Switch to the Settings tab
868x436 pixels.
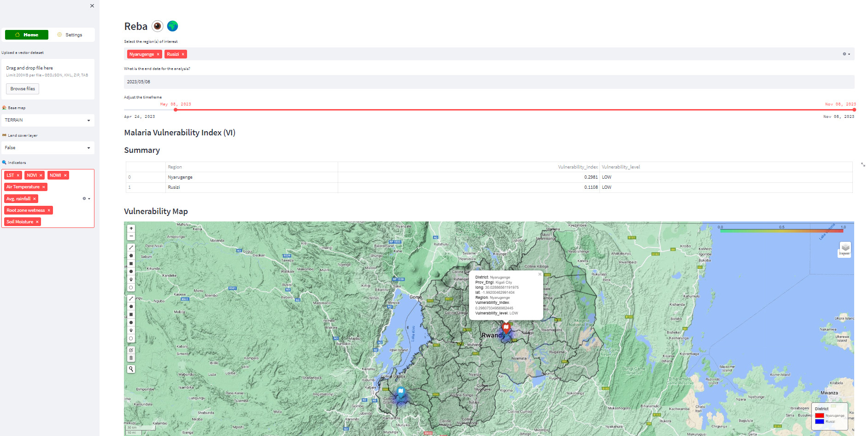pos(70,35)
